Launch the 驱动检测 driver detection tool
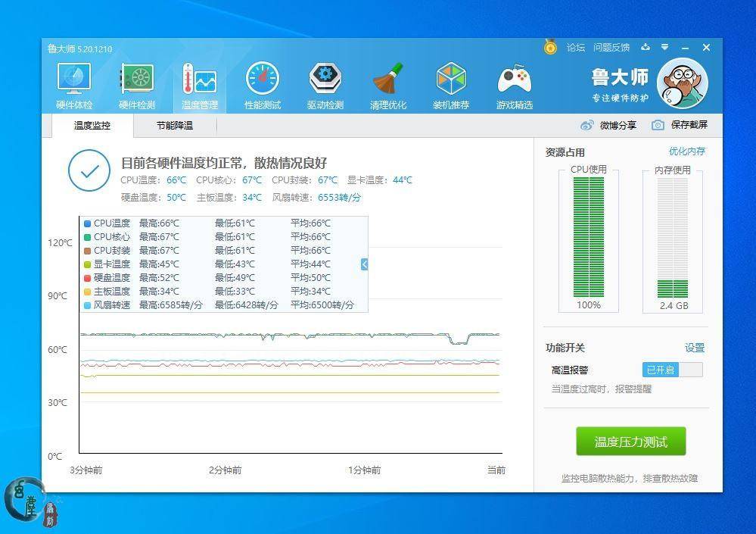This screenshot has width=756, height=534. (x=325, y=81)
